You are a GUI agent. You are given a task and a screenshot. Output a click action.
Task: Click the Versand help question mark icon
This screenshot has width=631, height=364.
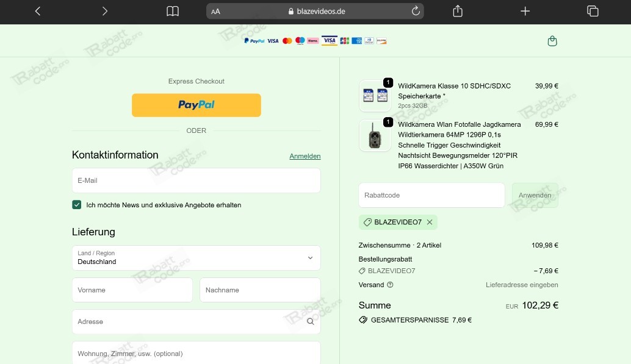389,285
